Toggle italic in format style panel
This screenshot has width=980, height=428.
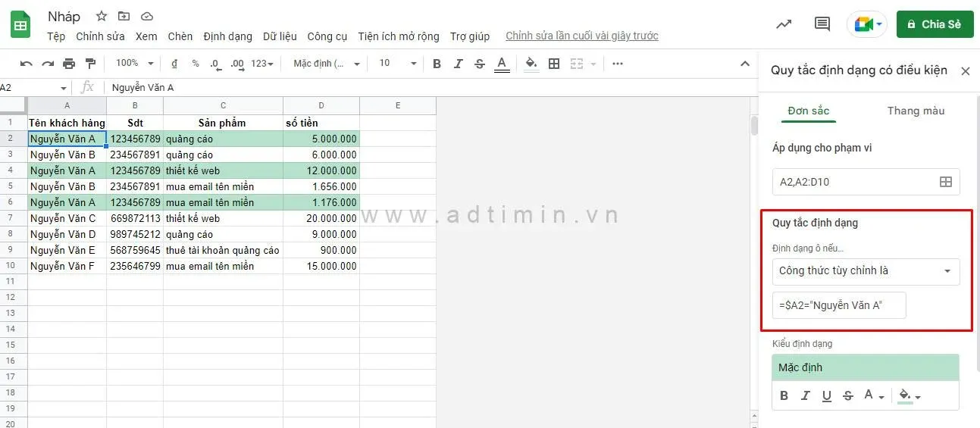(806, 395)
